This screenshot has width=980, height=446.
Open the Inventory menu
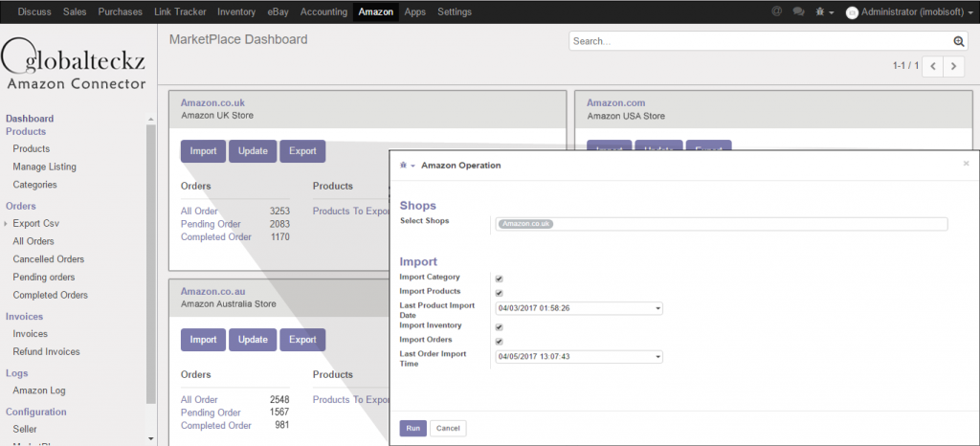point(235,11)
